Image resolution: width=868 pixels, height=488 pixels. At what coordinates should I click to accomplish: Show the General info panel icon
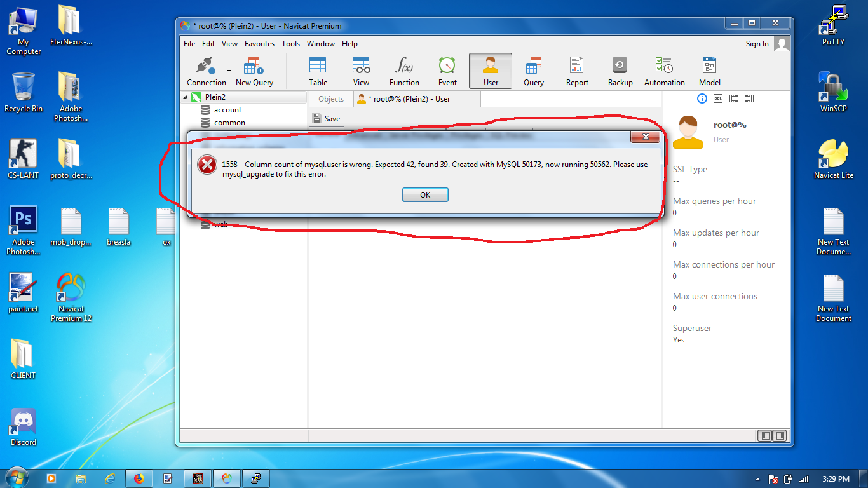coord(702,98)
